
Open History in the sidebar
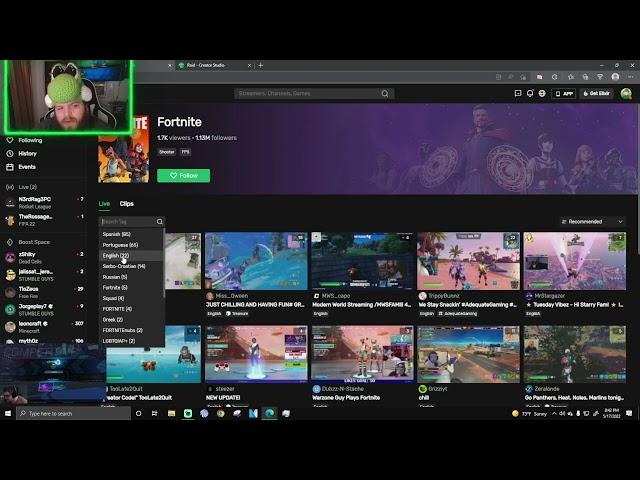click(x=22, y=153)
